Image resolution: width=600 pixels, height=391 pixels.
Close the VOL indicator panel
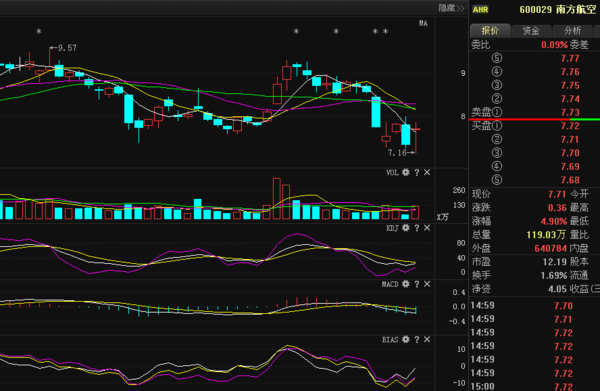click(x=427, y=173)
